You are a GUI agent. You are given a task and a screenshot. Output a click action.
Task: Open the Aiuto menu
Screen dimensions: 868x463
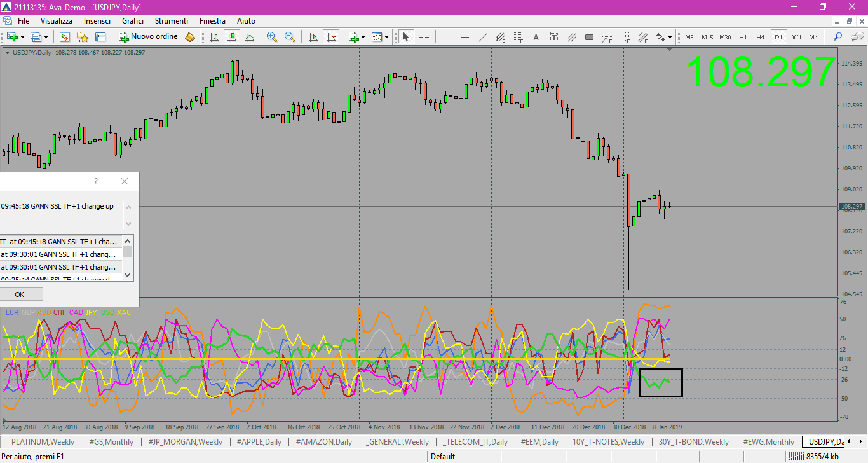[246, 21]
